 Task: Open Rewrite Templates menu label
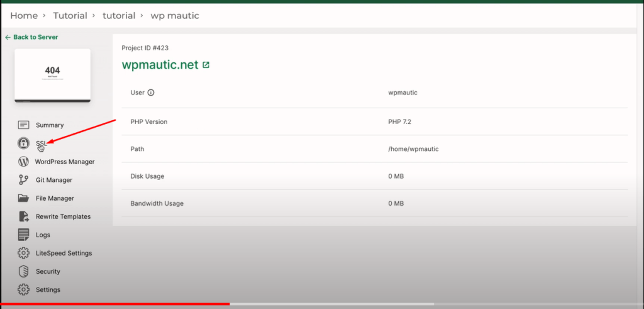[64, 216]
